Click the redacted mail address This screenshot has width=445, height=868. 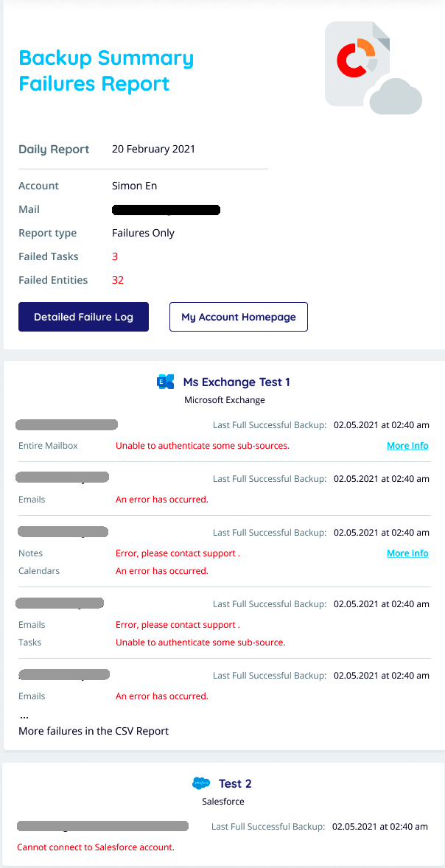166,210
